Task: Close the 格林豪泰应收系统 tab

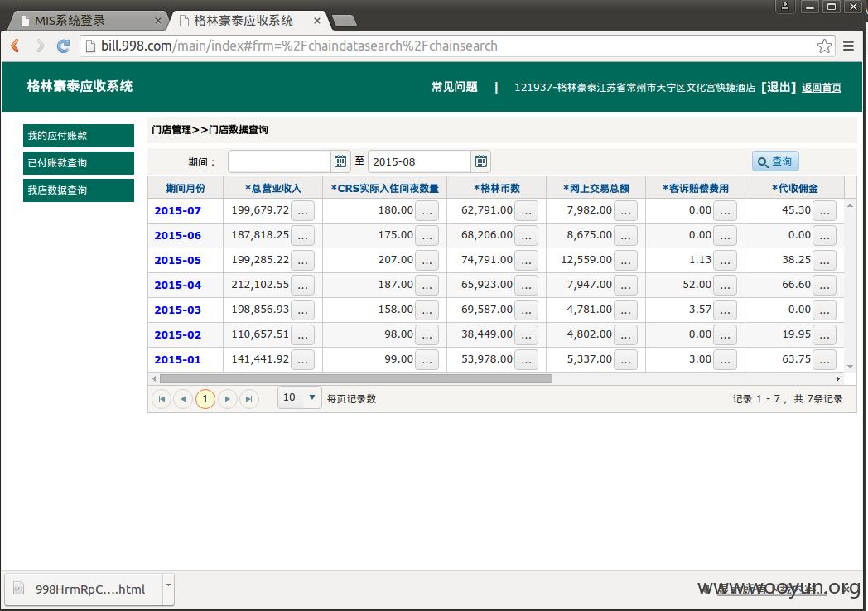Action: [316, 21]
